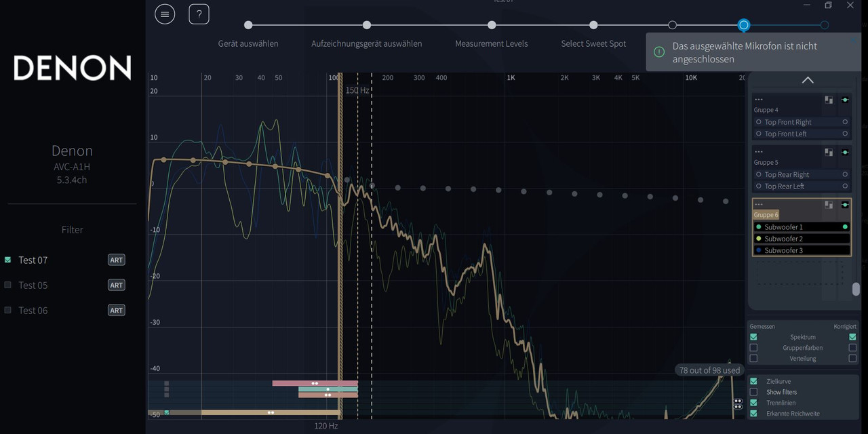Click the 78 out of 98 used badge

pyautogui.click(x=709, y=370)
